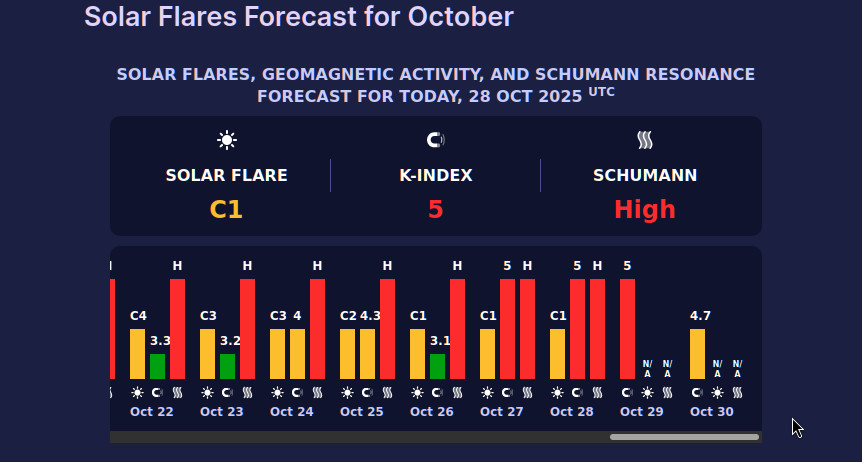Click the yellow C1 solar flare value
Image resolution: width=862 pixels, height=462 pixels.
[226, 210]
